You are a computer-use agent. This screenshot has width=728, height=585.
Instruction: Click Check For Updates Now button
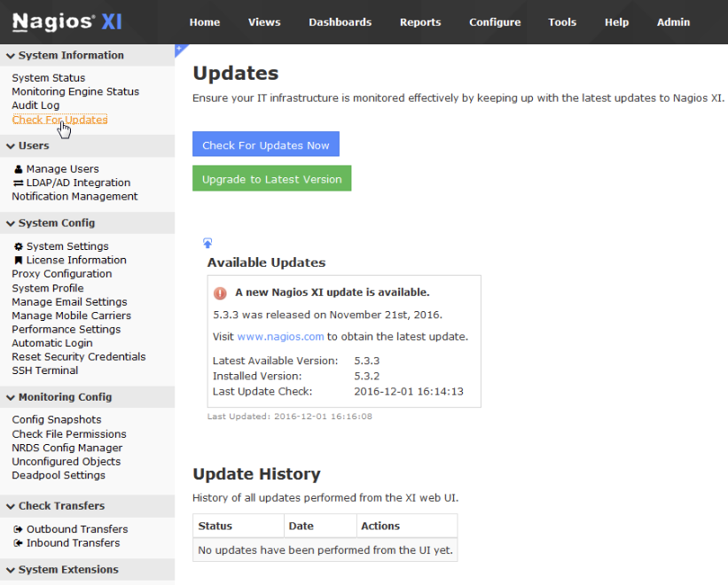click(266, 144)
